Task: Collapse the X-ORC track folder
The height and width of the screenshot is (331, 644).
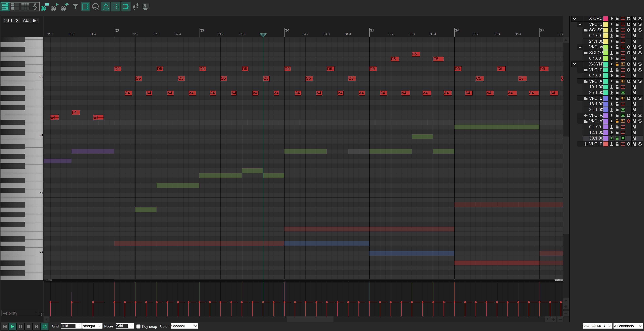Action: pyautogui.click(x=575, y=19)
